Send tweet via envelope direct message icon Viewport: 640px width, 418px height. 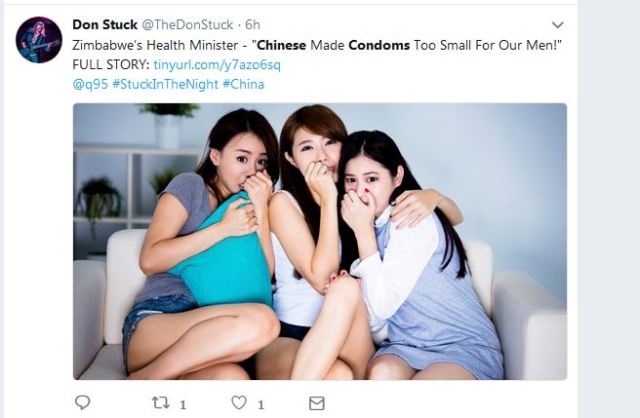(x=317, y=403)
